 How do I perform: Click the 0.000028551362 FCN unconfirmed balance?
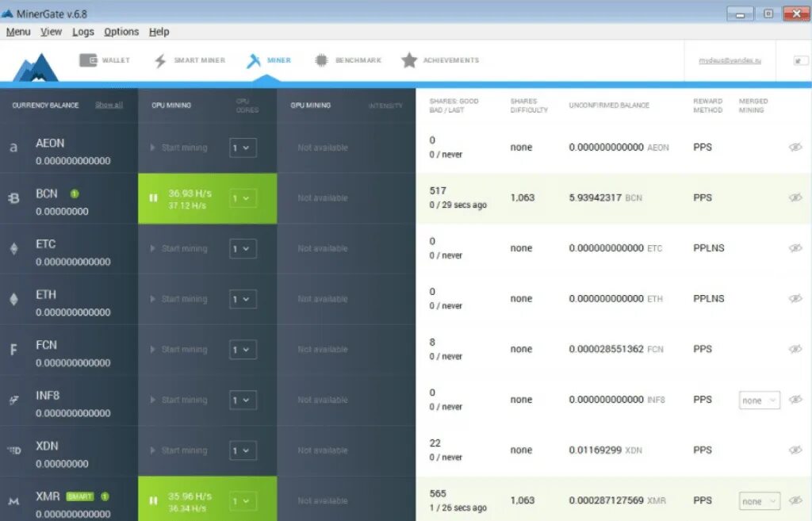click(x=616, y=349)
